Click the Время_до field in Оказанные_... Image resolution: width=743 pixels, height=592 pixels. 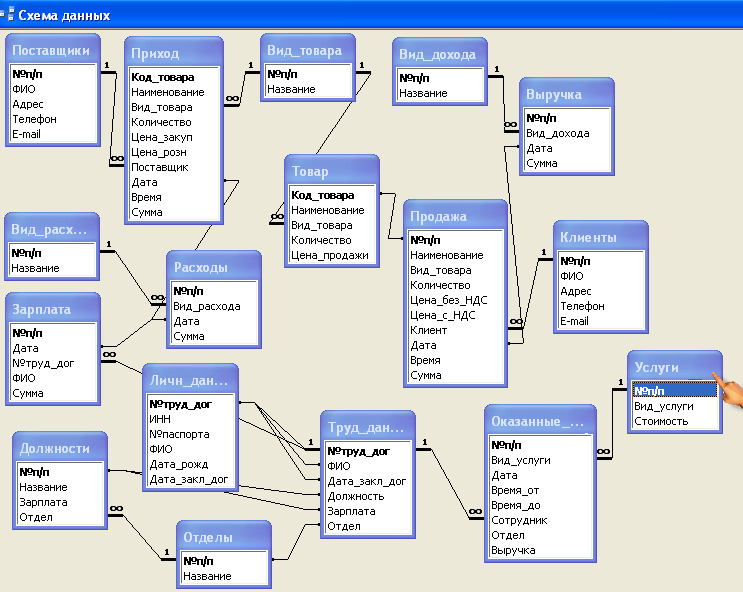[540, 505]
